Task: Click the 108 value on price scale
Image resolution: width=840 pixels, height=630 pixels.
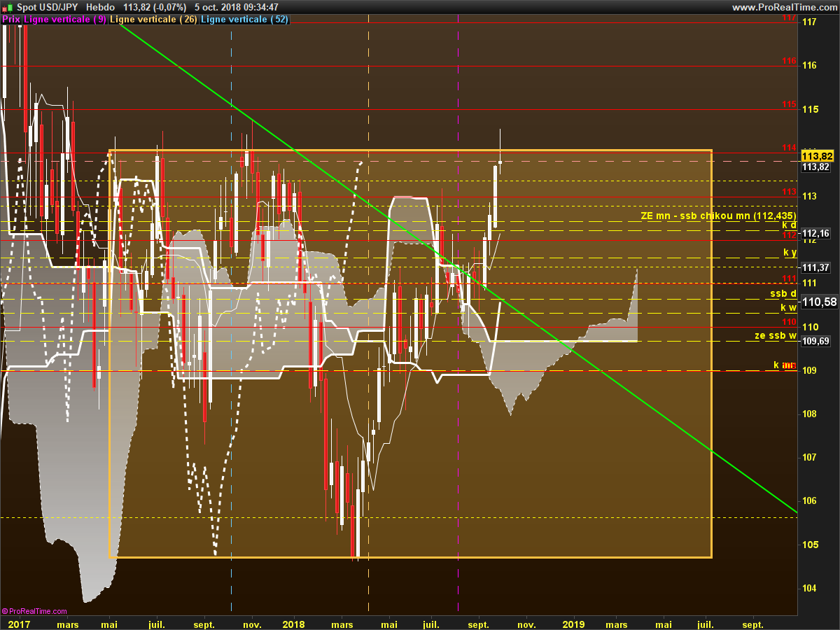Action: [x=810, y=414]
